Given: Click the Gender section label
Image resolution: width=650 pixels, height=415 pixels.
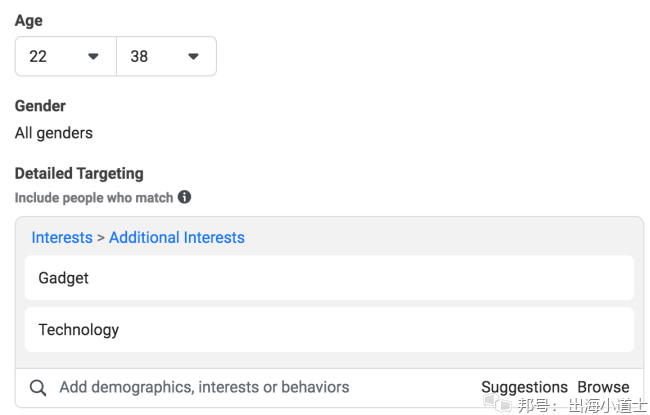Looking at the screenshot, I should tap(40, 106).
